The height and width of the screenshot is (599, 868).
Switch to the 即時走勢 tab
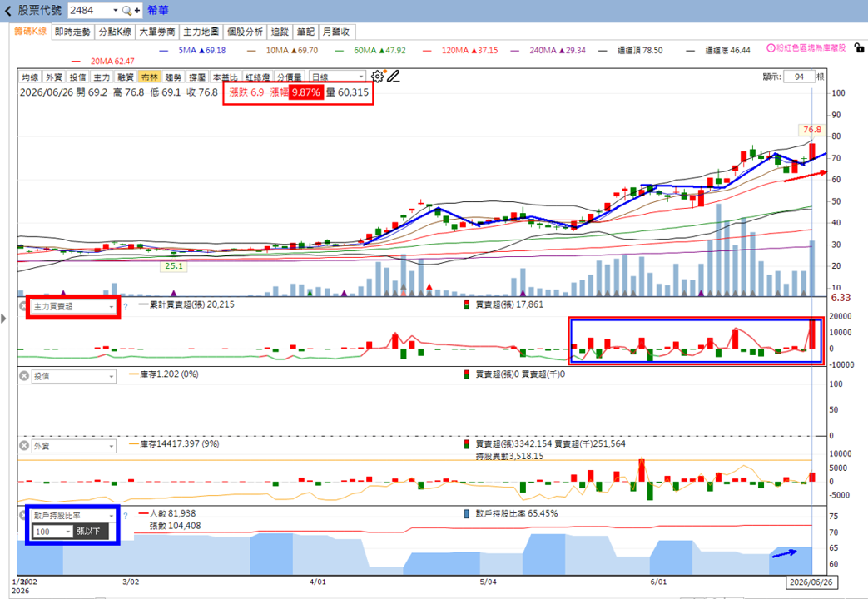pos(72,32)
